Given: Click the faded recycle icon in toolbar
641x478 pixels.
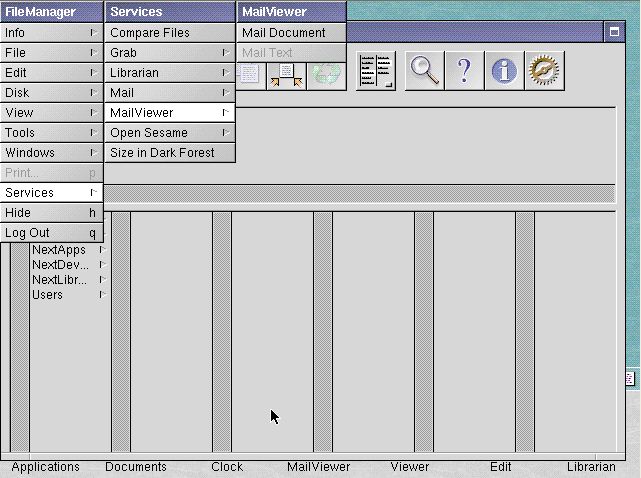Looking at the screenshot, I should [326, 76].
